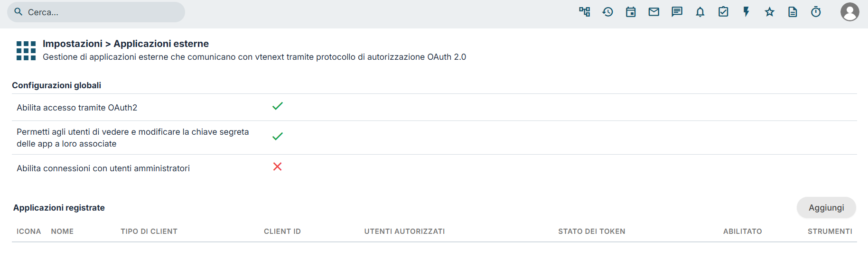
Task: Open the calendar icon in the top bar
Action: tap(631, 12)
